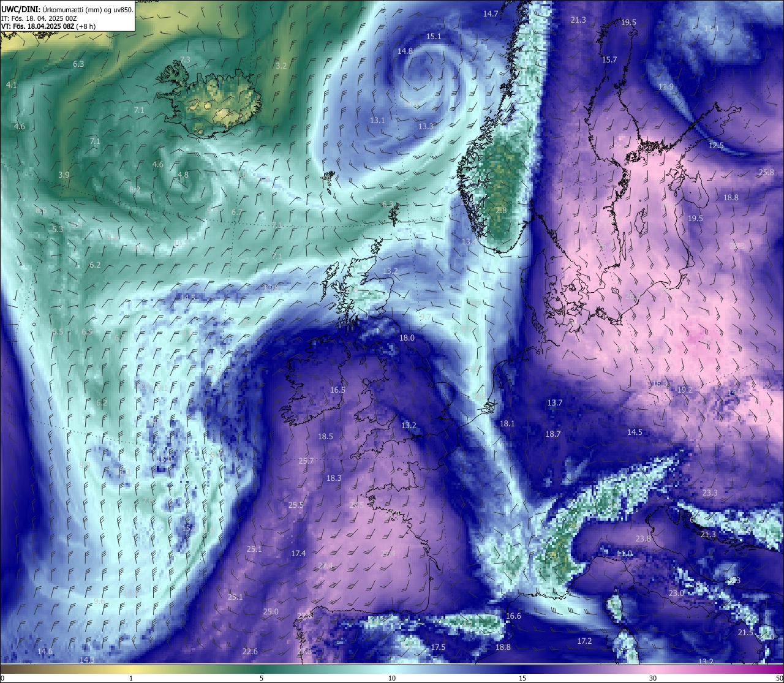Click the map value 23.3
This screenshot has height=683, width=784.
[x=710, y=493]
